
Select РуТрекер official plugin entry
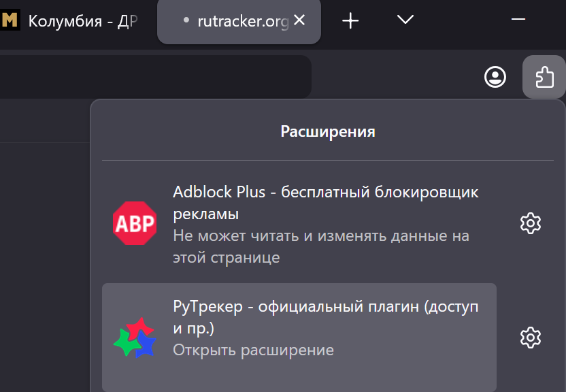(x=299, y=338)
